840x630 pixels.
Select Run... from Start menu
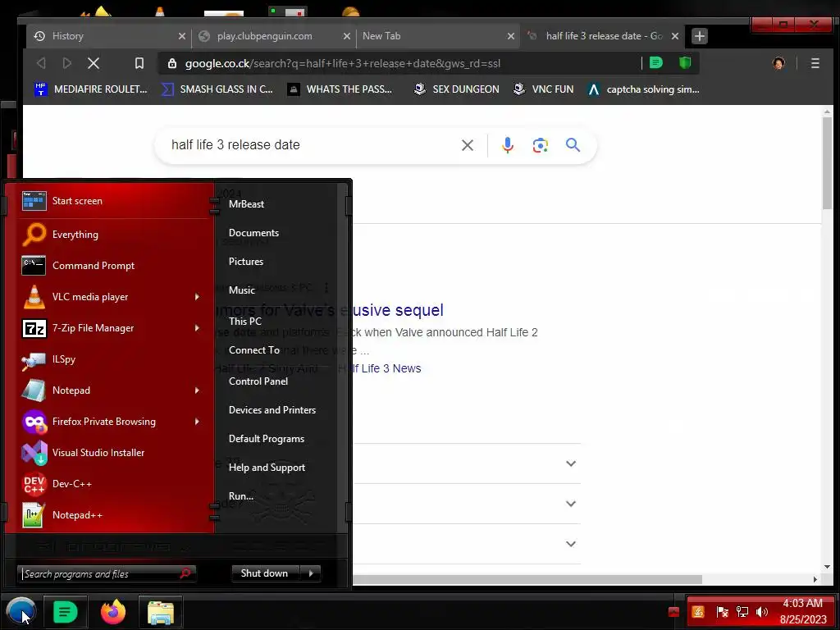pos(241,496)
